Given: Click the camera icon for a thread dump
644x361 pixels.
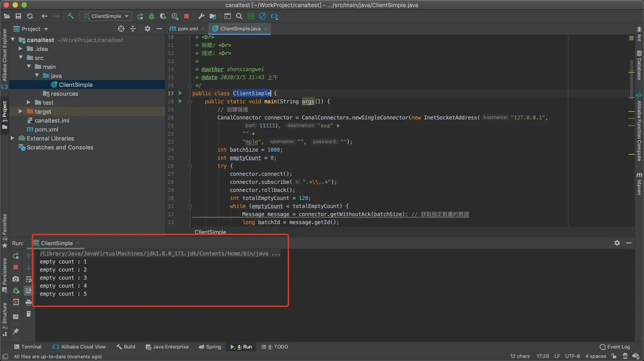Looking at the screenshot, I should point(16,279).
